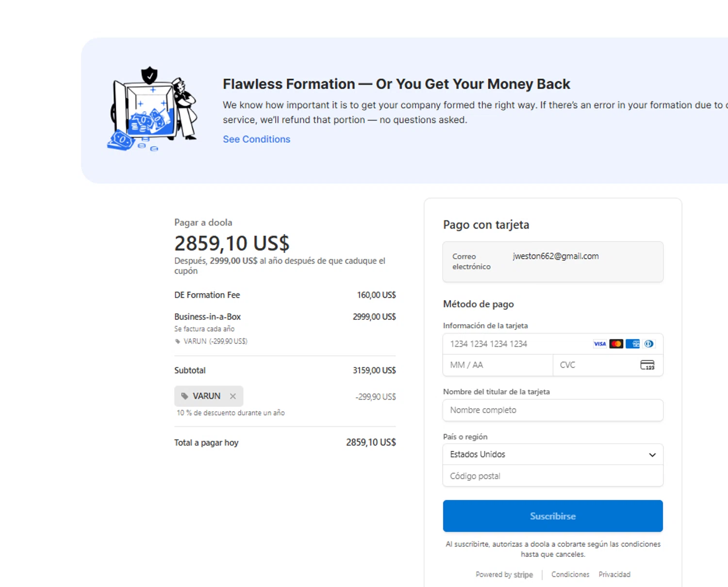Click the Suscribirse button
The height and width of the screenshot is (587, 728).
coord(553,516)
